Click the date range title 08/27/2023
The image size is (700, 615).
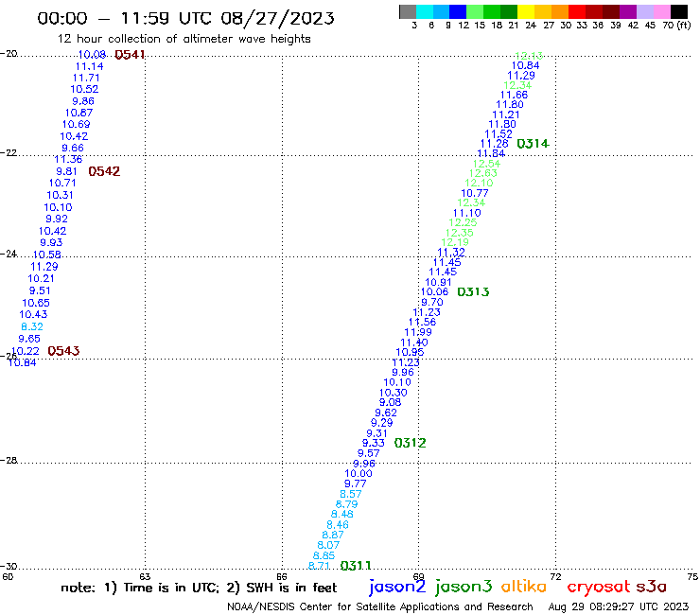pyautogui.click(x=277, y=18)
